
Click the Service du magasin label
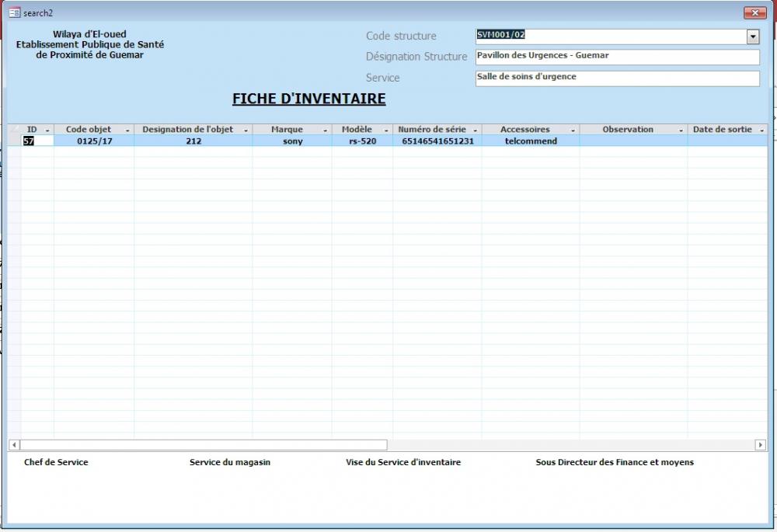(x=230, y=462)
